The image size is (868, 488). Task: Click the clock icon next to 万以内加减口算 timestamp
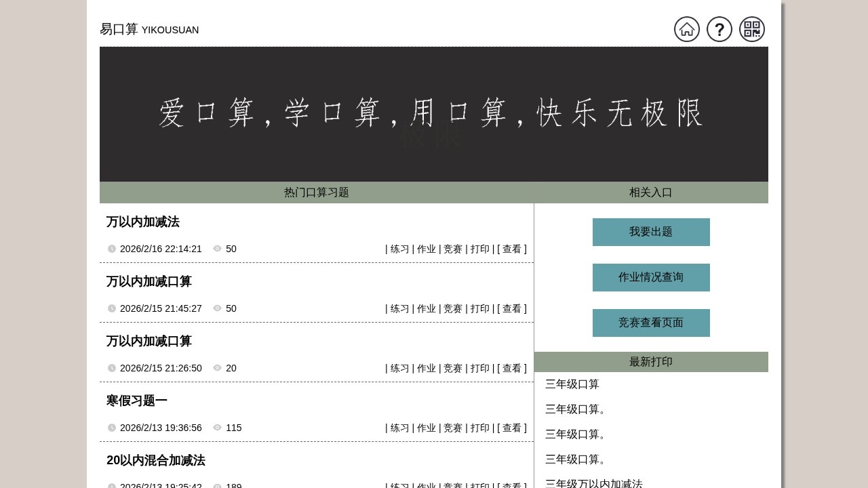coord(111,308)
